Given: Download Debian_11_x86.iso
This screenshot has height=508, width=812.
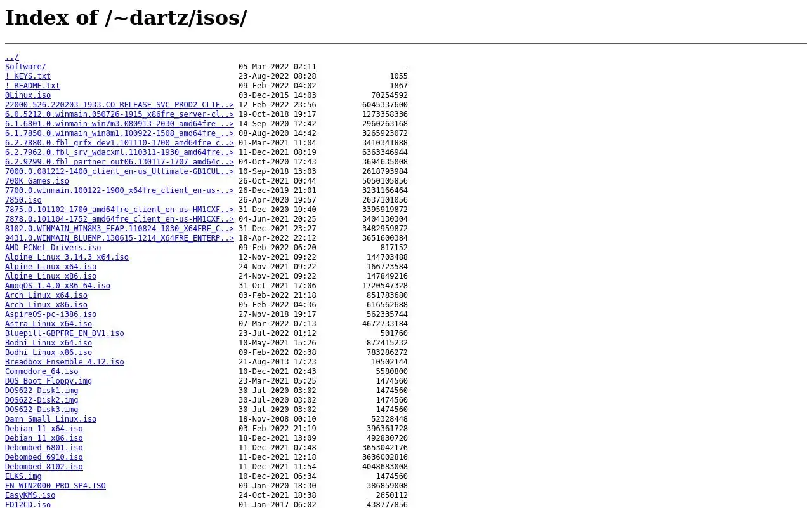Looking at the screenshot, I should [44, 438].
